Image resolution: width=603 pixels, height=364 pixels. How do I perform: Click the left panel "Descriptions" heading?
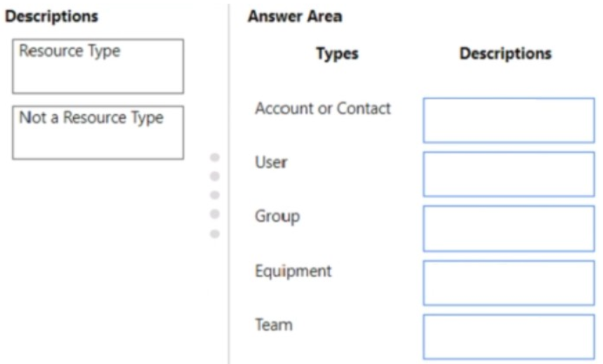[x=52, y=16]
